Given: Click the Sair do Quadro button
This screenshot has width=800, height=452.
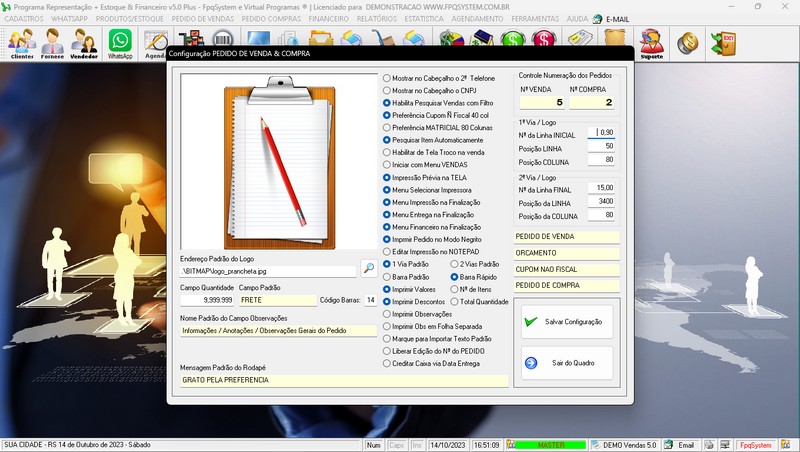Looking at the screenshot, I should tap(566, 363).
